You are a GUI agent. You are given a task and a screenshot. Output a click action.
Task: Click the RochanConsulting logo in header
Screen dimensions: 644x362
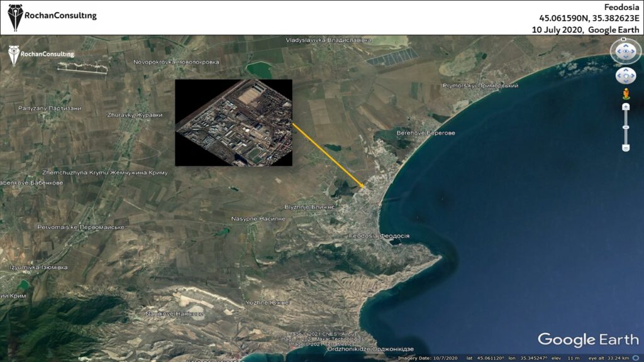tap(52, 16)
